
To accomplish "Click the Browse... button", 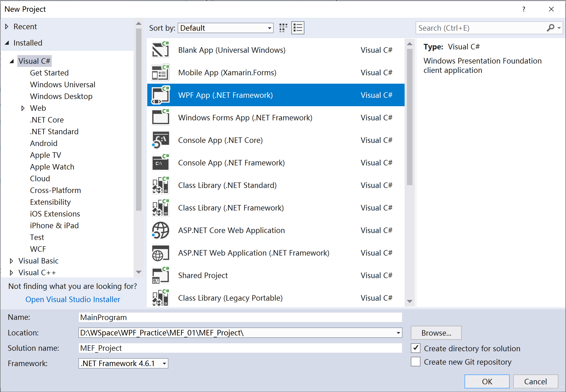I will 436,333.
